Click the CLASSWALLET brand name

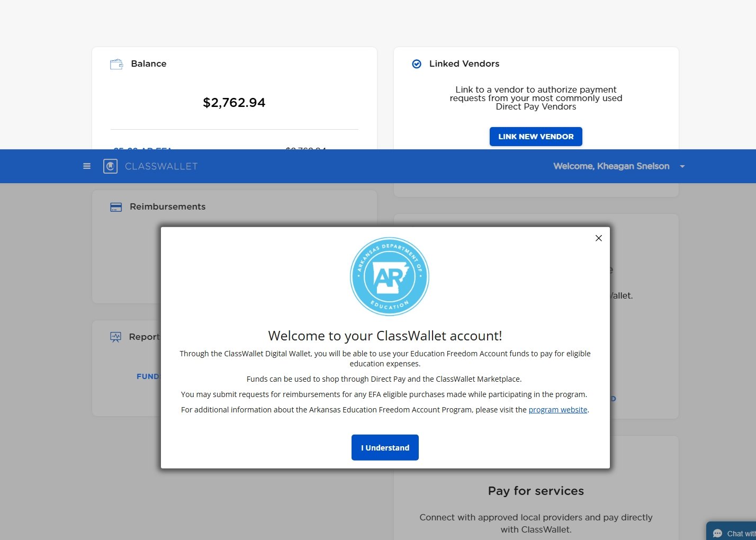tap(161, 166)
